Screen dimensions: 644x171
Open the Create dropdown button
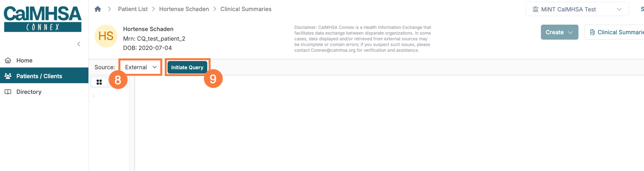[560, 32]
